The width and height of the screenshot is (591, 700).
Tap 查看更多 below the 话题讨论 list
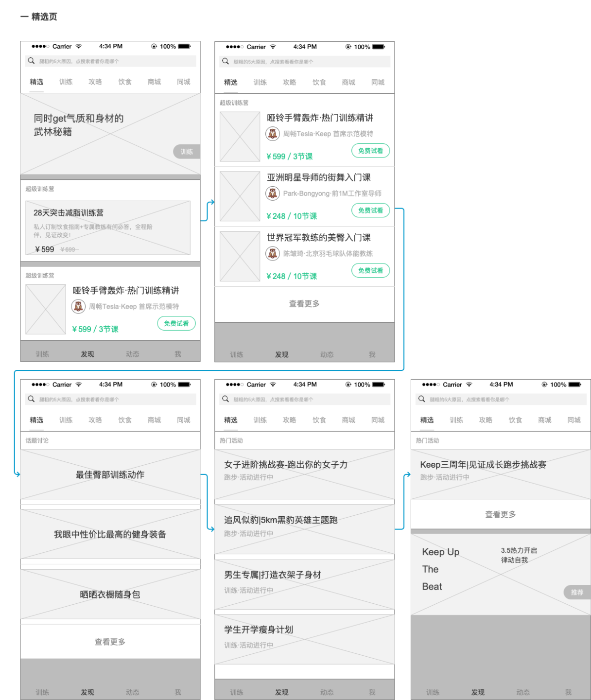pos(110,641)
